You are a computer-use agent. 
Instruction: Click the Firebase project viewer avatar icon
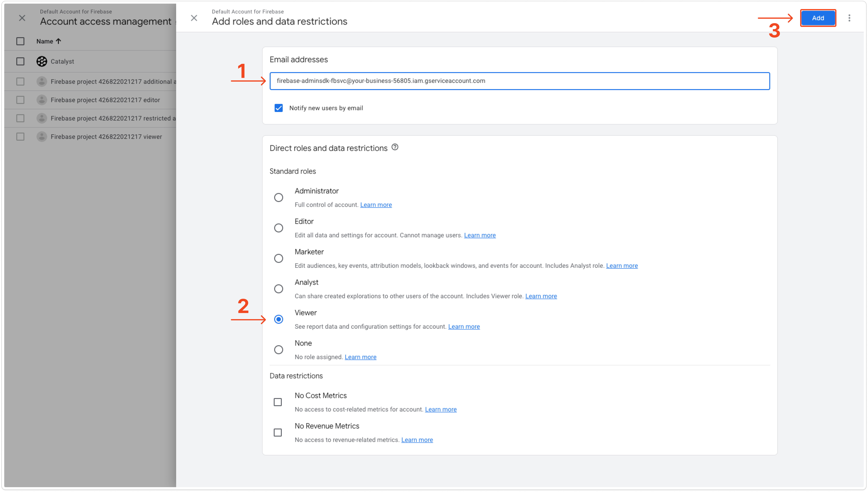(x=42, y=136)
